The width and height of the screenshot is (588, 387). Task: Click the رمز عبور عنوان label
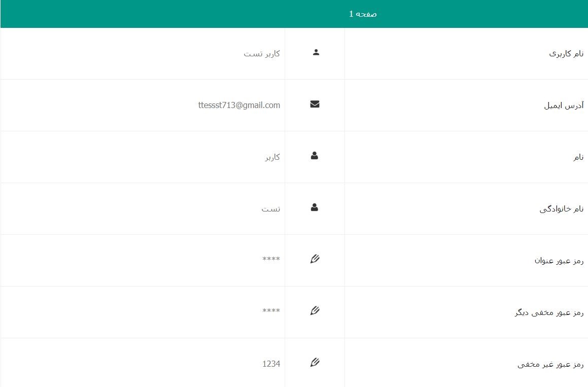pyautogui.click(x=559, y=261)
